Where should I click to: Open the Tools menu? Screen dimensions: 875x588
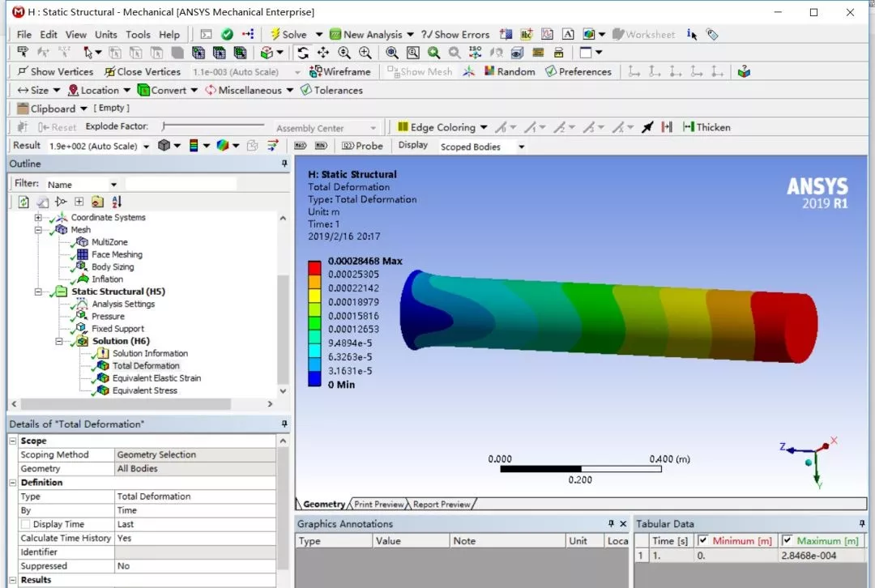point(138,35)
